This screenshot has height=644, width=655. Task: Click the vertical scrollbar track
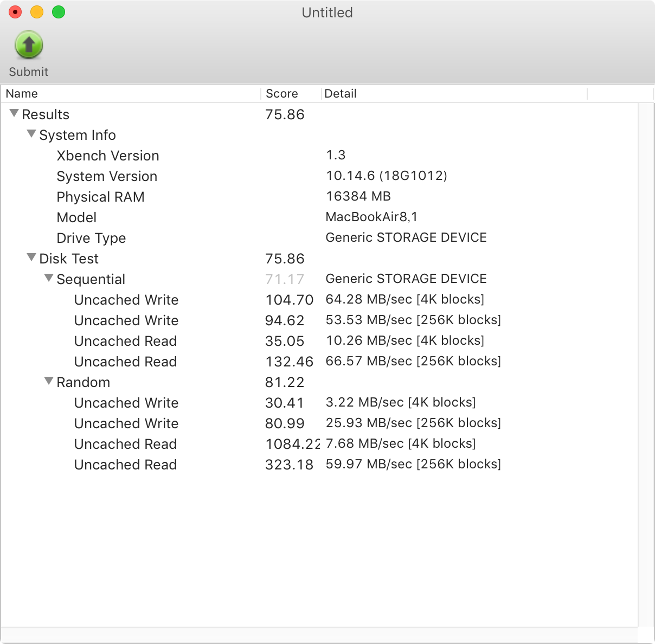tap(646, 365)
